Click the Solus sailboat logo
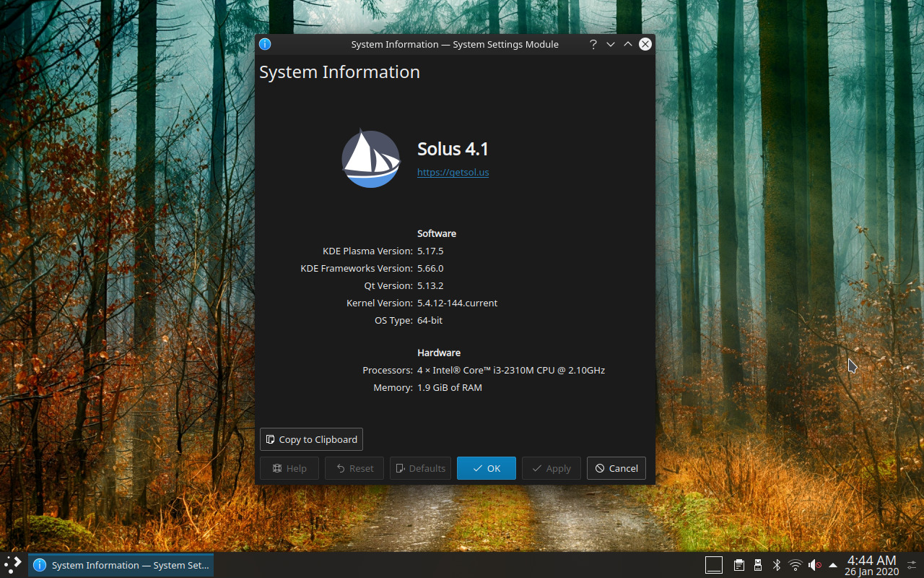 tap(370, 158)
